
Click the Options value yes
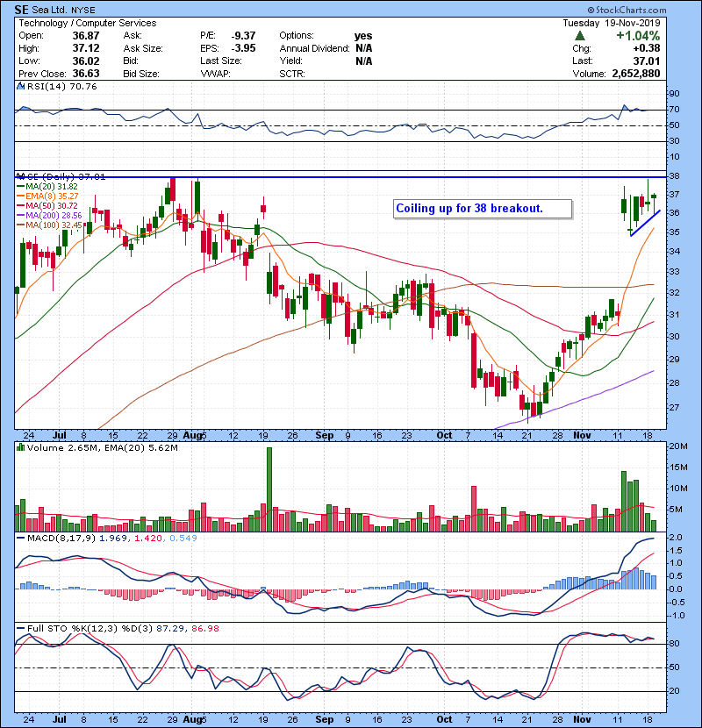point(363,36)
